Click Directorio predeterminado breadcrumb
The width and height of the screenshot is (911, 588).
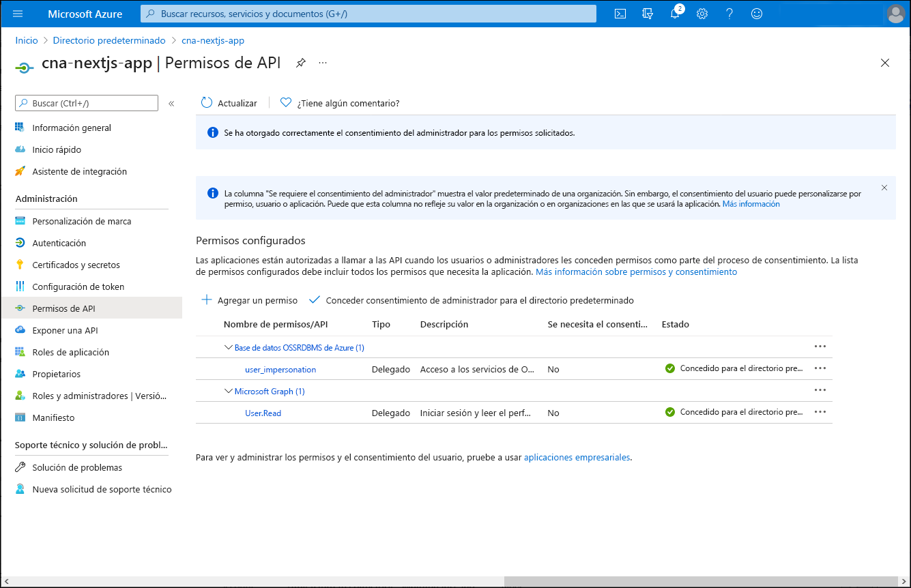point(109,40)
